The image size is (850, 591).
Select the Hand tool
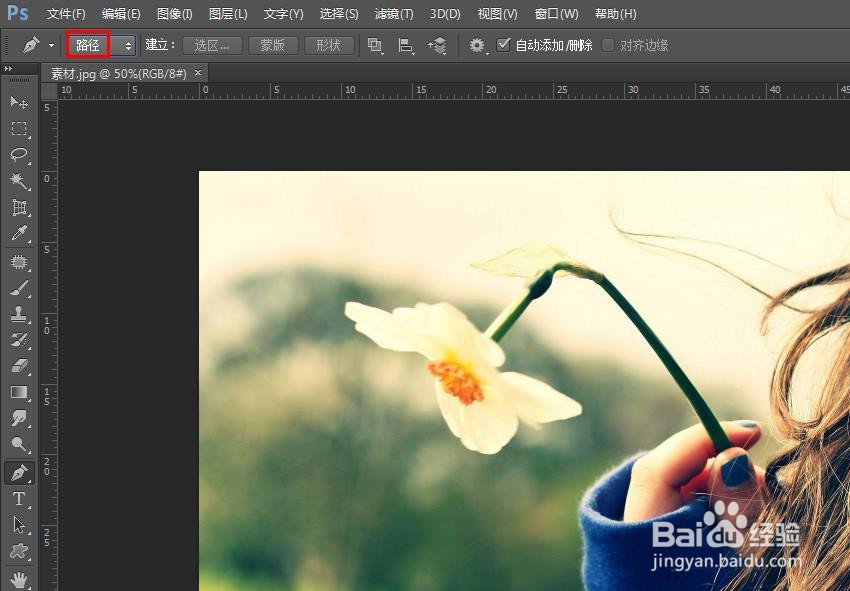(19, 579)
